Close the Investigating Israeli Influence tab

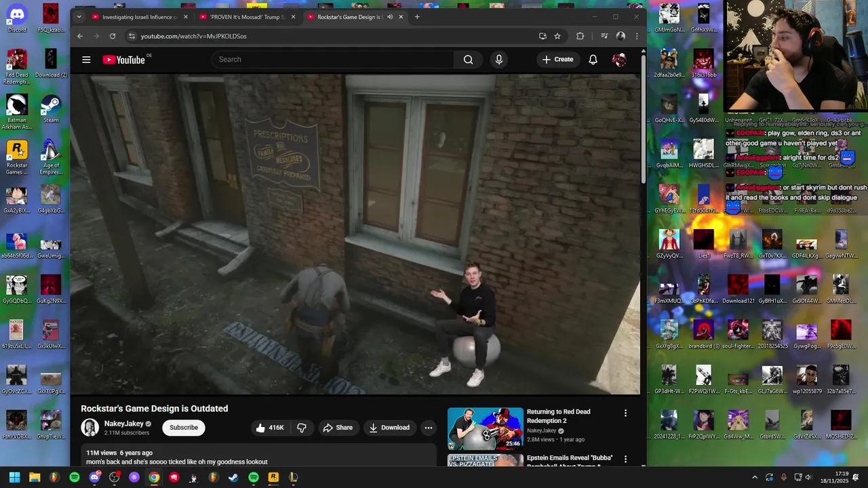(185, 17)
